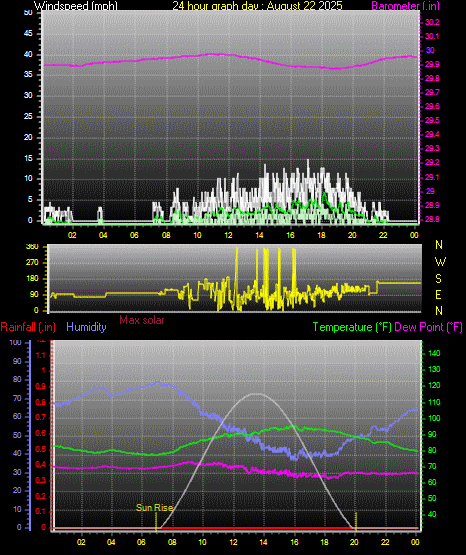Select "130" on the green temperature axis
The height and width of the screenshot is (555, 466).
[x=434, y=370]
